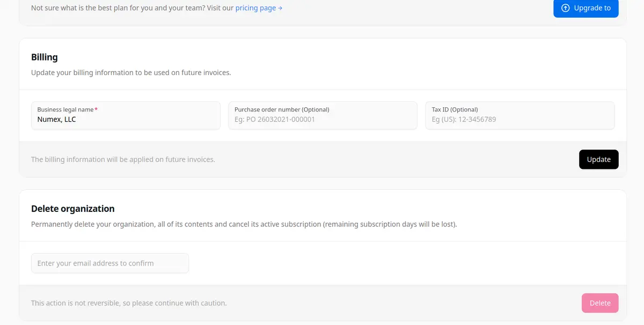644x325 pixels.
Task: Click the 'applied on future invoices' footer note
Action: tap(123, 159)
